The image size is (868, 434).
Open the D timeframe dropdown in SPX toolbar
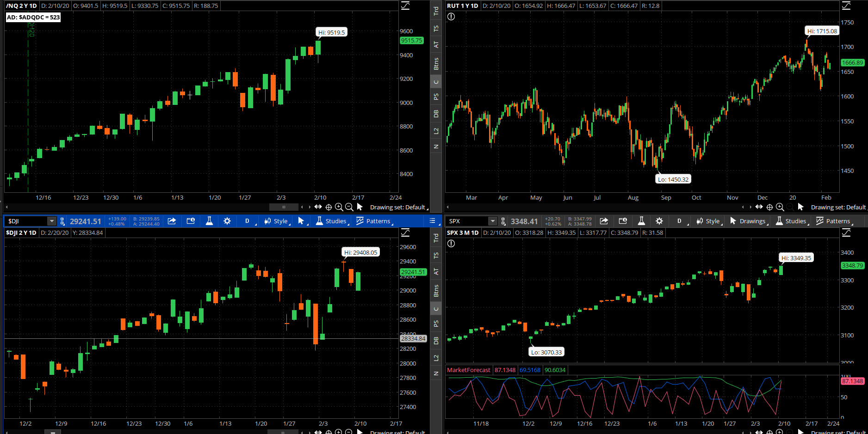[x=680, y=221]
